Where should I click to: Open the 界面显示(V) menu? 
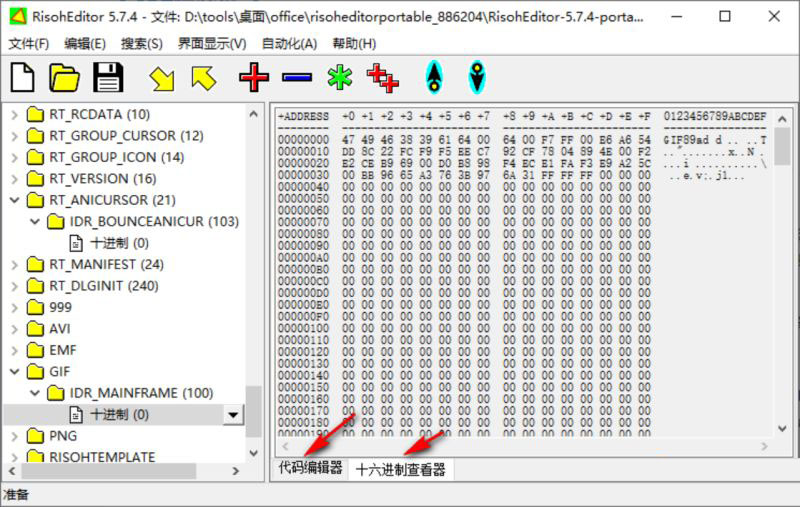pyautogui.click(x=212, y=44)
